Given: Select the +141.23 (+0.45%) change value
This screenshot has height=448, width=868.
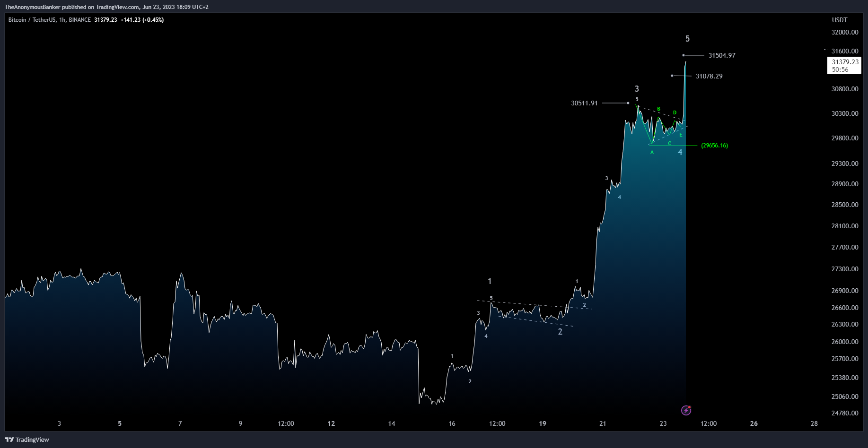Looking at the screenshot, I should [142, 20].
